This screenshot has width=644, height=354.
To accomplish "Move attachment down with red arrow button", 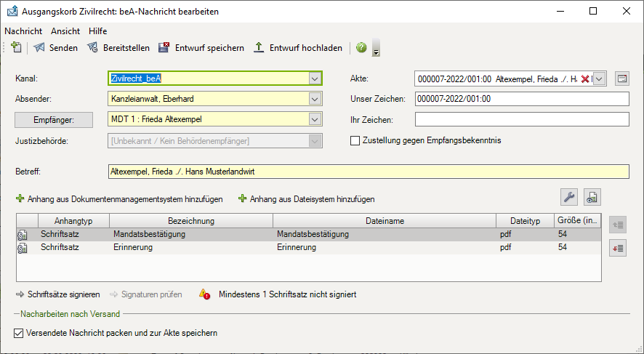I will (x=618, y=248).
